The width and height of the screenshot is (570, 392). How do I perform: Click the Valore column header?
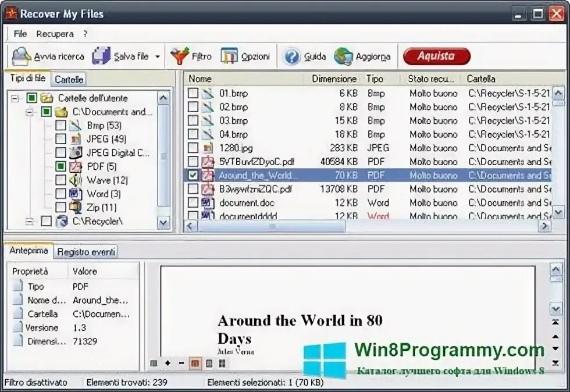pos(104,271)
